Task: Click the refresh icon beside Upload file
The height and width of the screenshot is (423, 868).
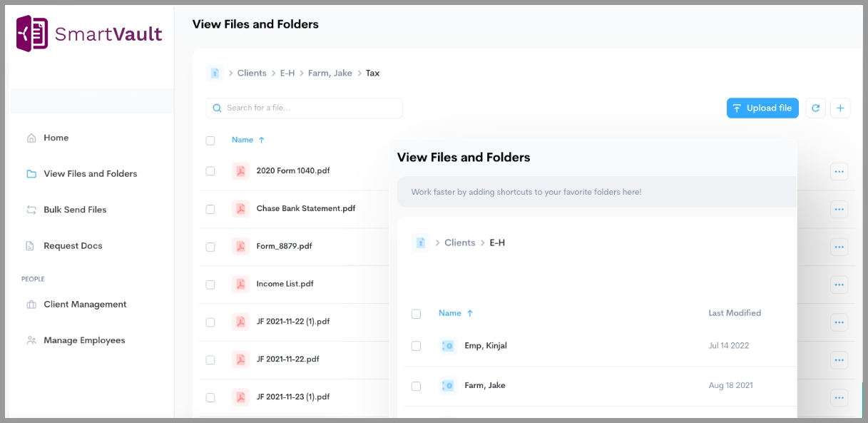Action: (815, 108)
